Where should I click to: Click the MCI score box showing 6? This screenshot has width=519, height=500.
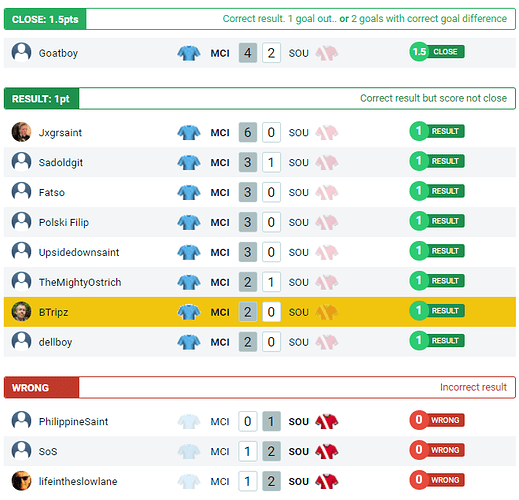click(248, 132)
